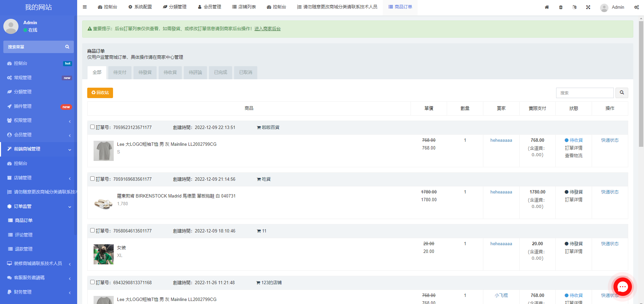Select checkbox for order 7059169683561177

point(92,179)
